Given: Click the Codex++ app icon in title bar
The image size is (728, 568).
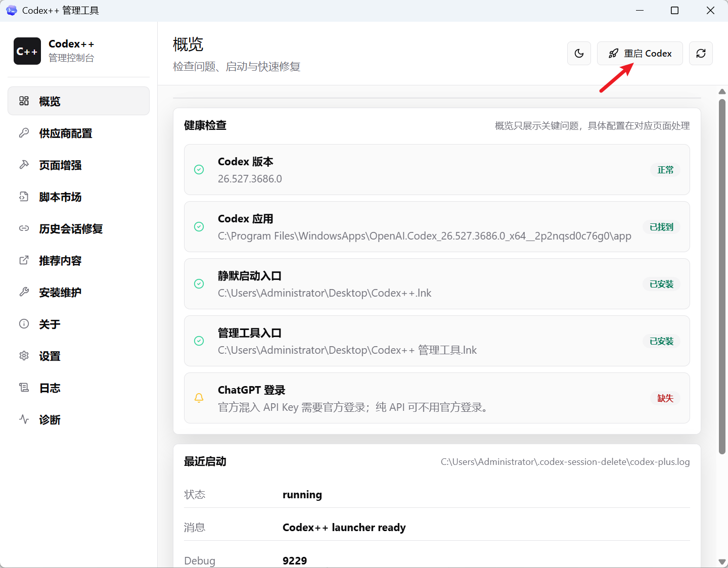Looking at the screenshot, I should (x=11, y=10).
